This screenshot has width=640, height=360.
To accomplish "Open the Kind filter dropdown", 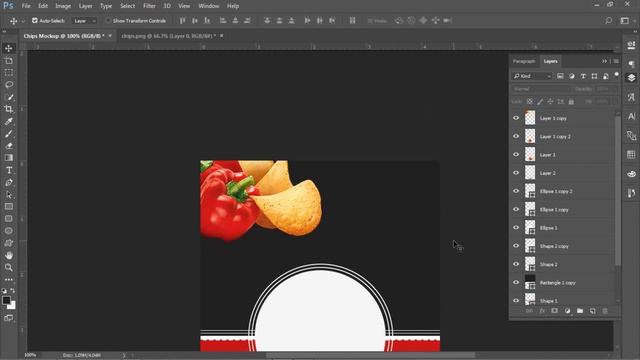I will 532,76.
